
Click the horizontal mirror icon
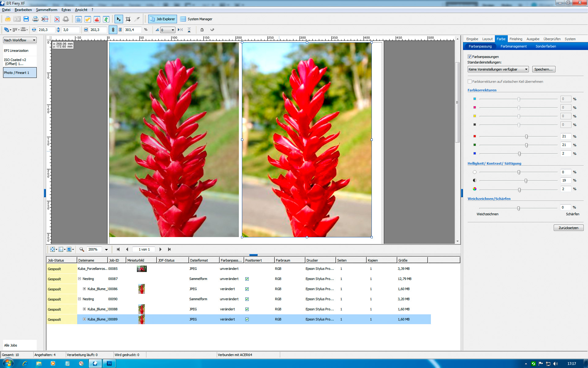click(x=180, y=30)
